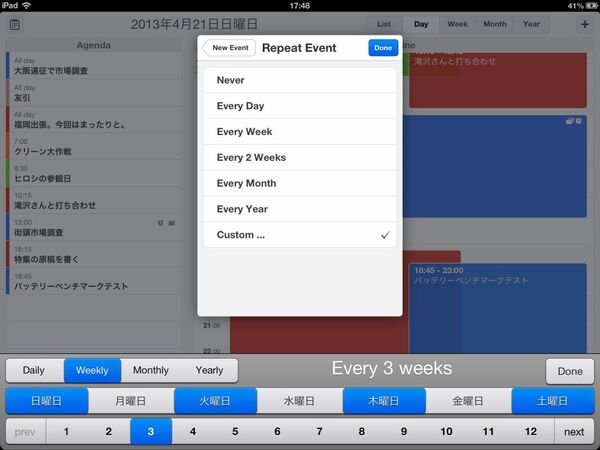Toggle 土曜日 weekday button

pyautogui.click(x=553, y=401)
